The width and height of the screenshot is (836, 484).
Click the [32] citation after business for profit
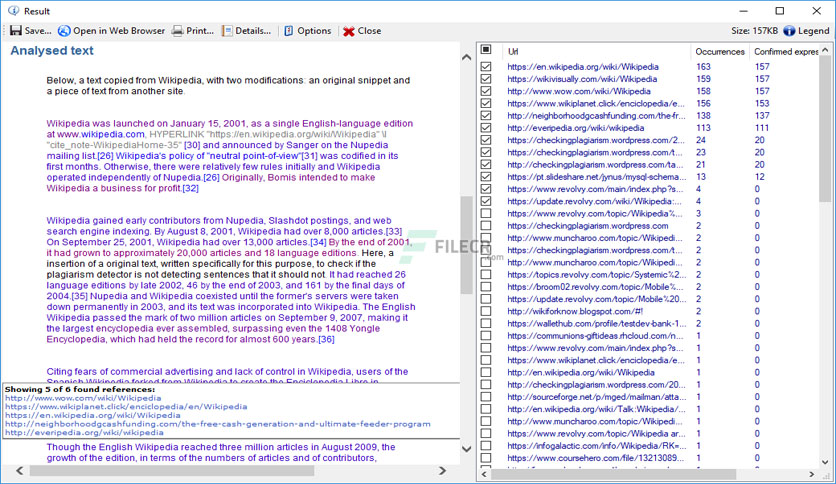[x=190, y=188]
